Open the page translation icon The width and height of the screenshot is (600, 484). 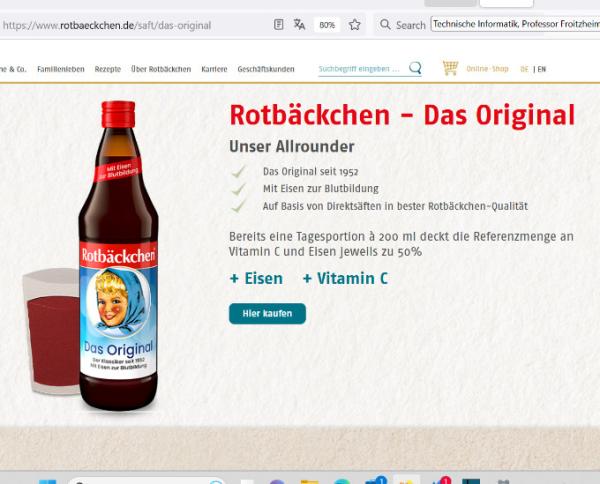tap(299, 25)
